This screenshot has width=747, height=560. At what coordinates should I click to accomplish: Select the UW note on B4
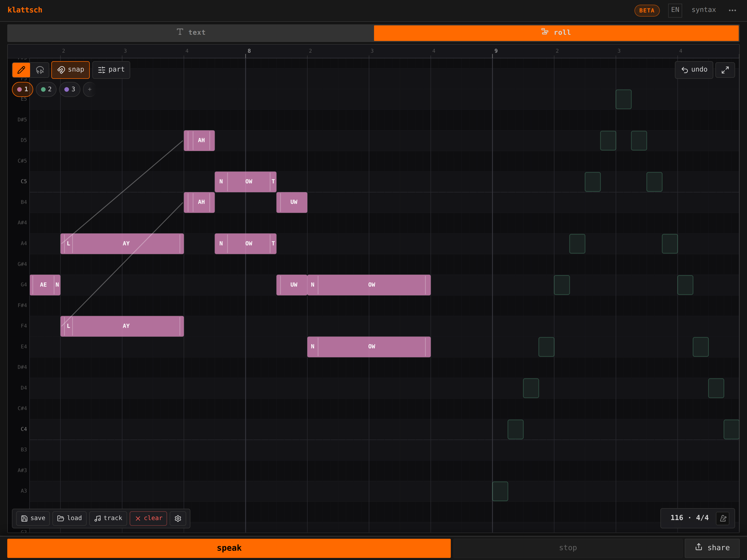point(292,202)
